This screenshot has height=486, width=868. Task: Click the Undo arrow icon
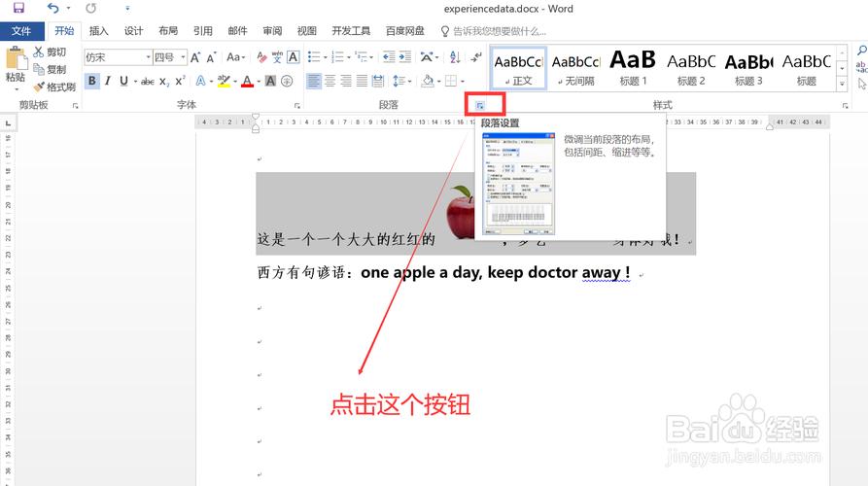(53, 8)
